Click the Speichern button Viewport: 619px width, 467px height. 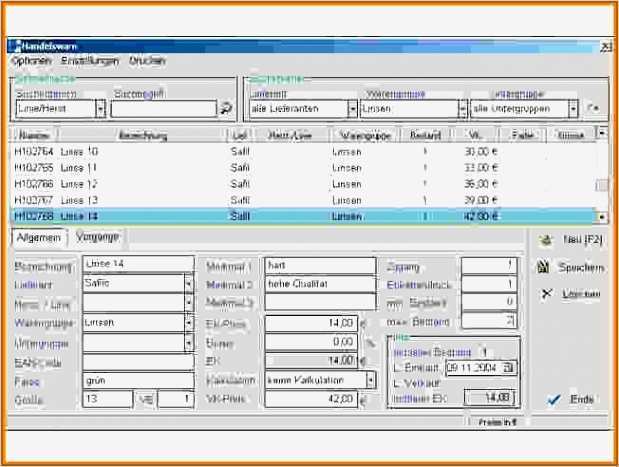571,268
